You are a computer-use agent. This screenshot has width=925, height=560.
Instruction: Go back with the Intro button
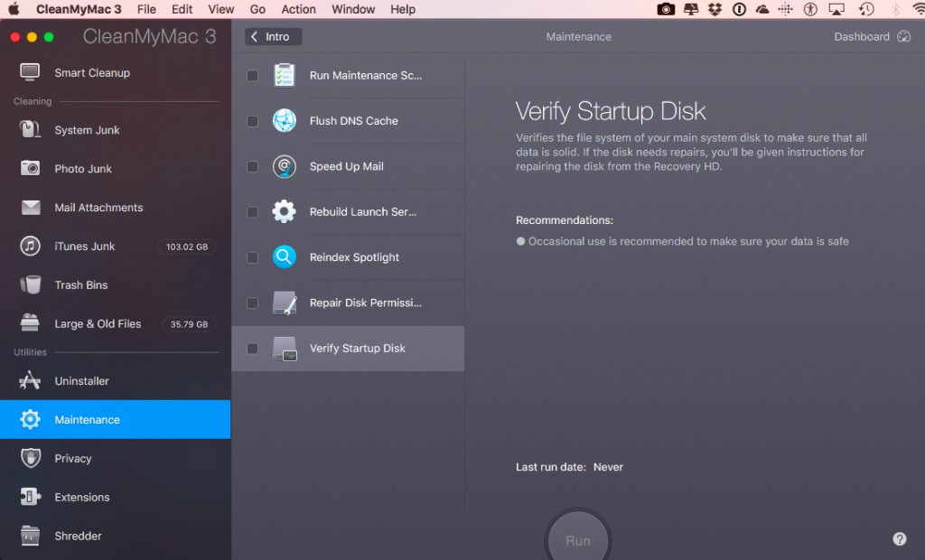tap(273, 37)
